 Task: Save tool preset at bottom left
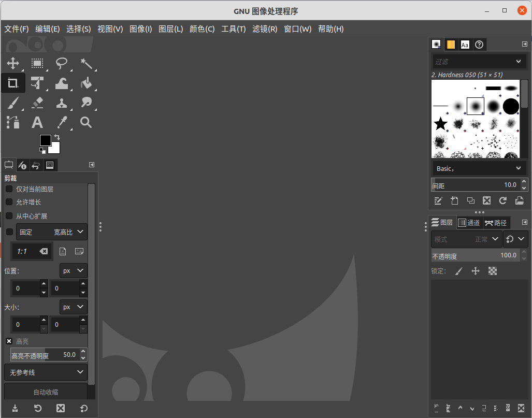click(x=15, y=408)
